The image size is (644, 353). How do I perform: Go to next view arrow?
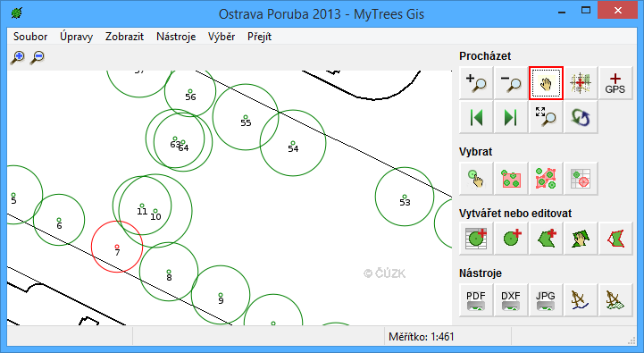click(511, 118)
